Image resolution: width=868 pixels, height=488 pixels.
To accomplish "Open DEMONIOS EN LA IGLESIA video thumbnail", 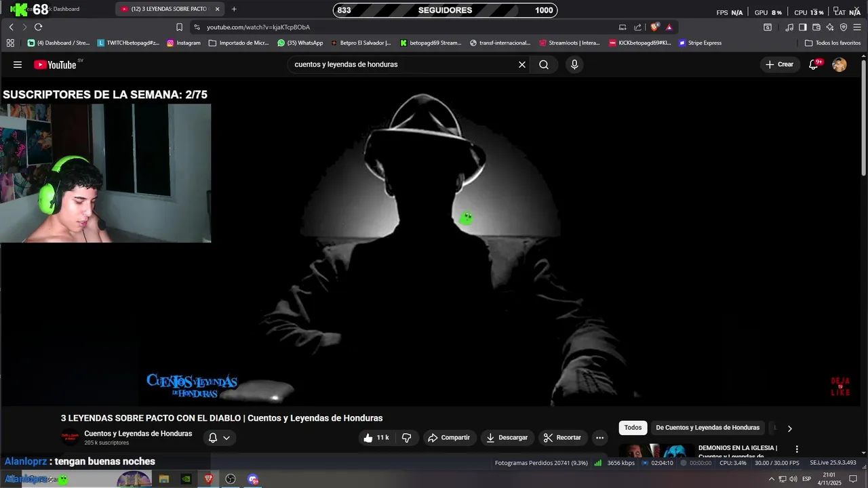I will (656, 451).
